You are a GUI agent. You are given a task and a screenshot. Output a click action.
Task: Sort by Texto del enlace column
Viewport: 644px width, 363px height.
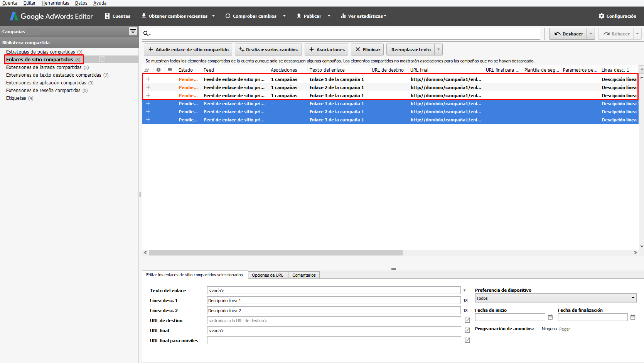pos(339,70)
